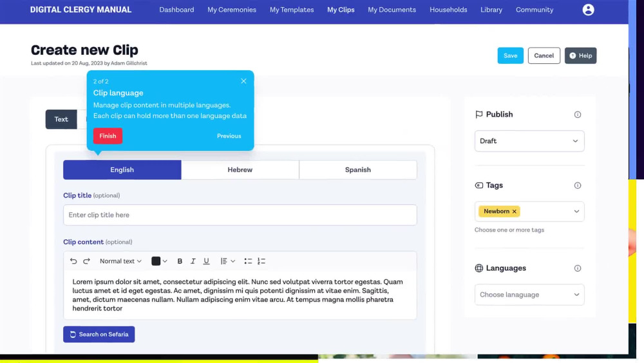Switch to the Hebrew language tab
This screenshot has width=644, height=363.
click(x=240, y=170)
